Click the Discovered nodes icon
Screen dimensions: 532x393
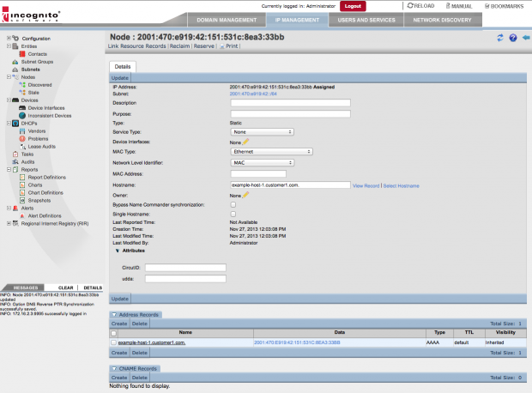click(22, 85)
